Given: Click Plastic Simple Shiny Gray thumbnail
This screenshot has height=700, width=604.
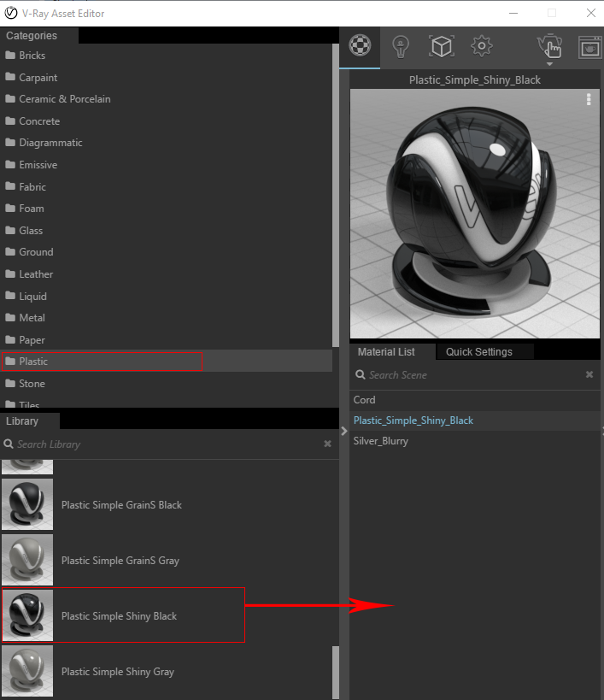Looking at the screenshot, I should pyautogui.click(x=27, y=671).
